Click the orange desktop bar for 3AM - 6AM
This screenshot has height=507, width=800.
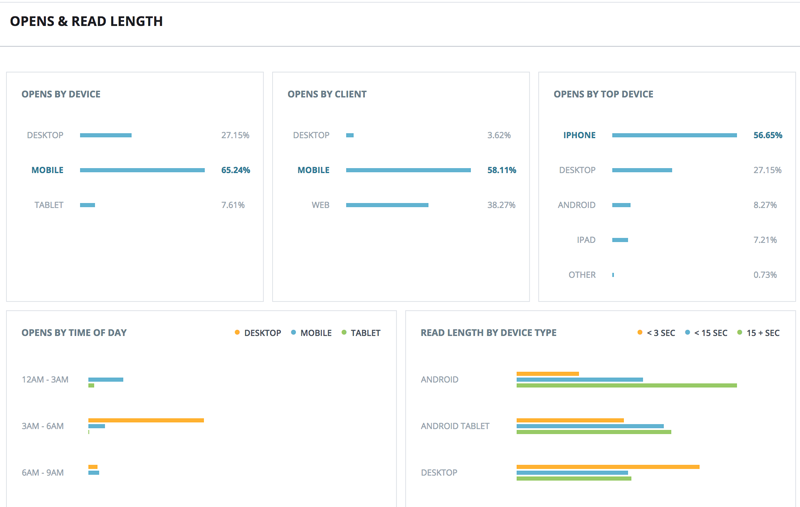pyautogui.click(x=146, y=420)
